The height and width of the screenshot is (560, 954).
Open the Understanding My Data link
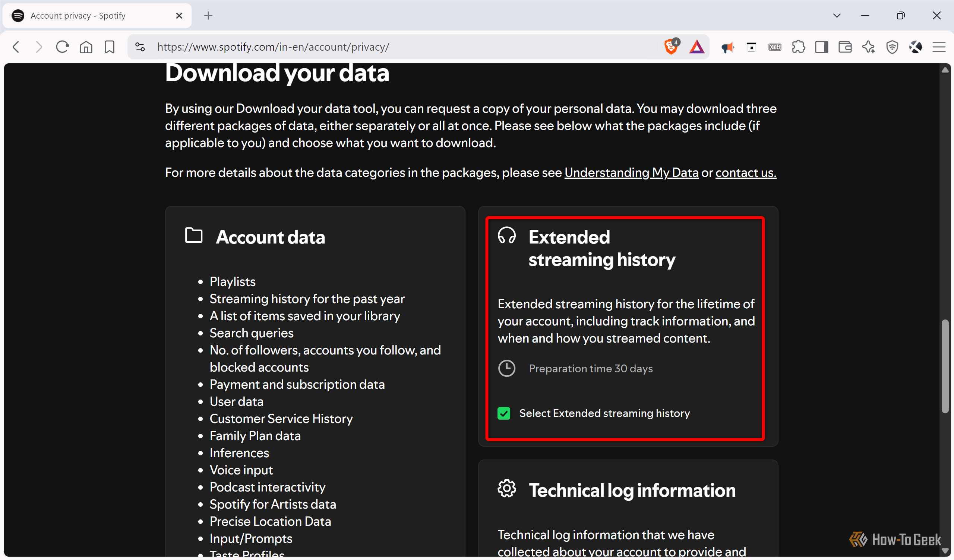pos(631,172)
